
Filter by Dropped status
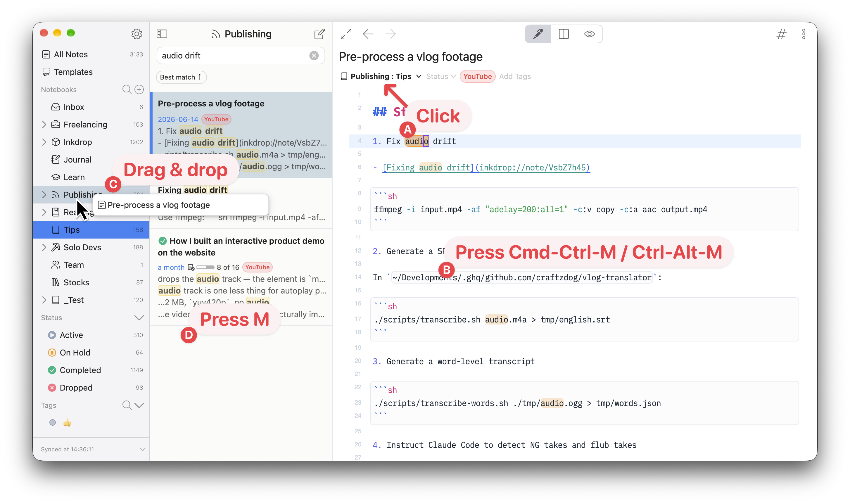[91, 388]
